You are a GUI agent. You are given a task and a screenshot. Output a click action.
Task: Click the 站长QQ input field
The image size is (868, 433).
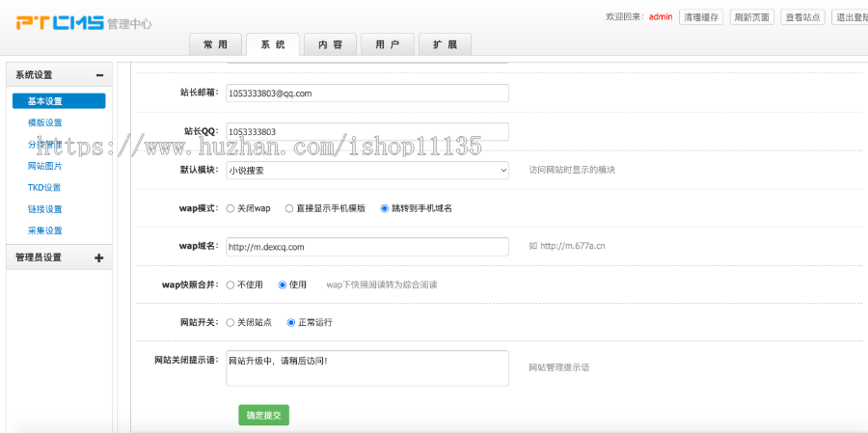[x=367, y=132]
